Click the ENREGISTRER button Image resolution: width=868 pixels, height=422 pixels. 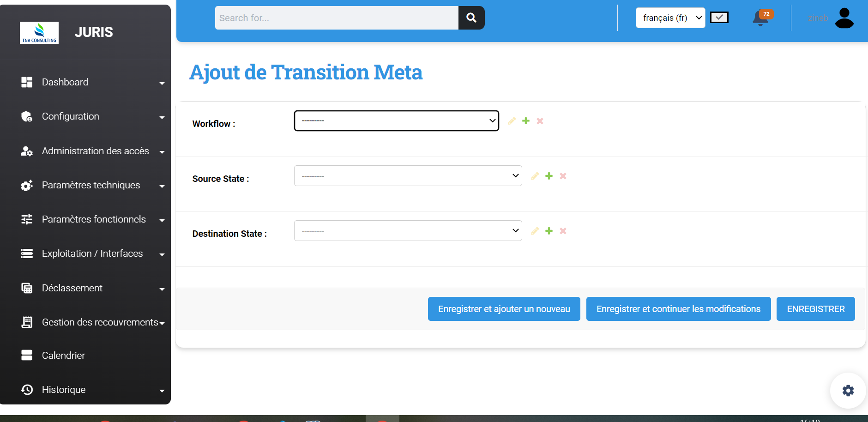click(815, 309)
